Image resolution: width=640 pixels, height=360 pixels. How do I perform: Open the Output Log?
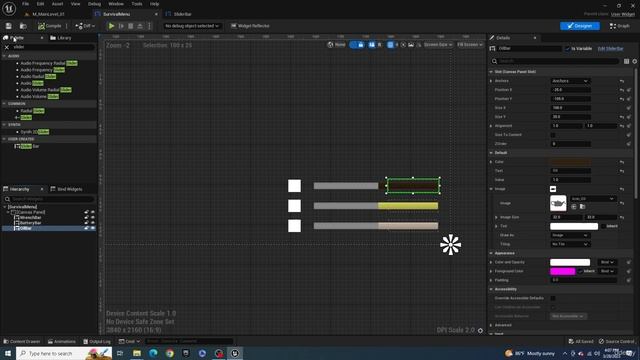pyautogui.click(x=97, y=341)
